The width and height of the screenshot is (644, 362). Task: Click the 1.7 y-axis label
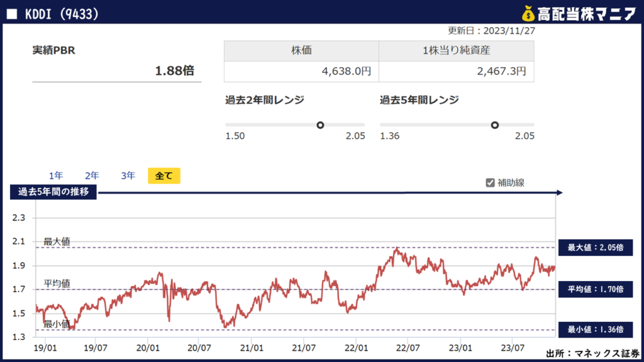tap(18, 289)
